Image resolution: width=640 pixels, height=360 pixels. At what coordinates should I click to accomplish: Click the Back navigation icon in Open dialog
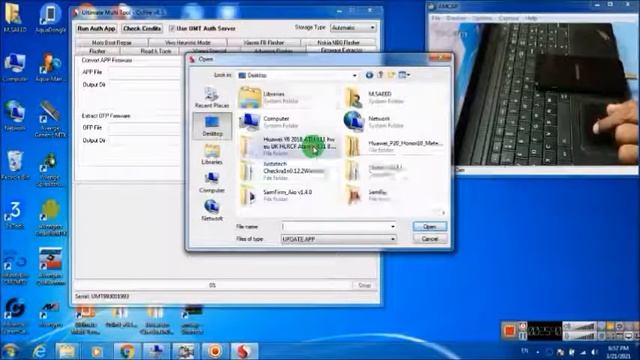tap(369, 75)
